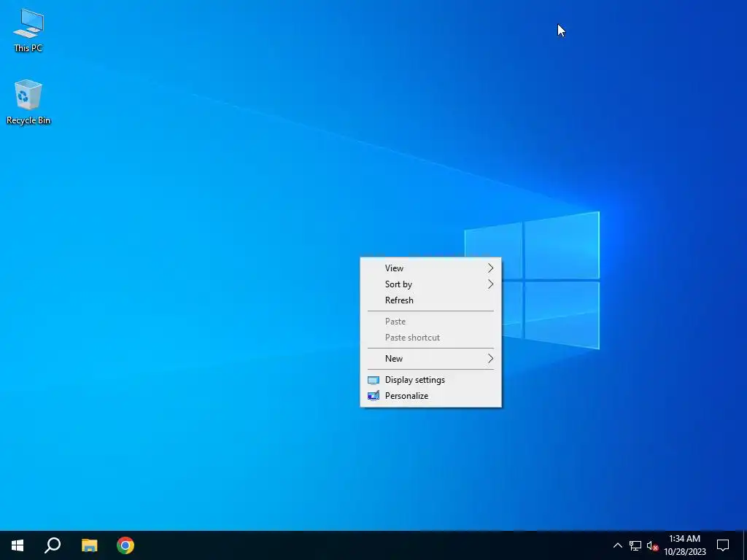This screenshot has height=560, width=747.
Task: Click the grayed-out Paste shortcut entry
Action: coord(430,338)
